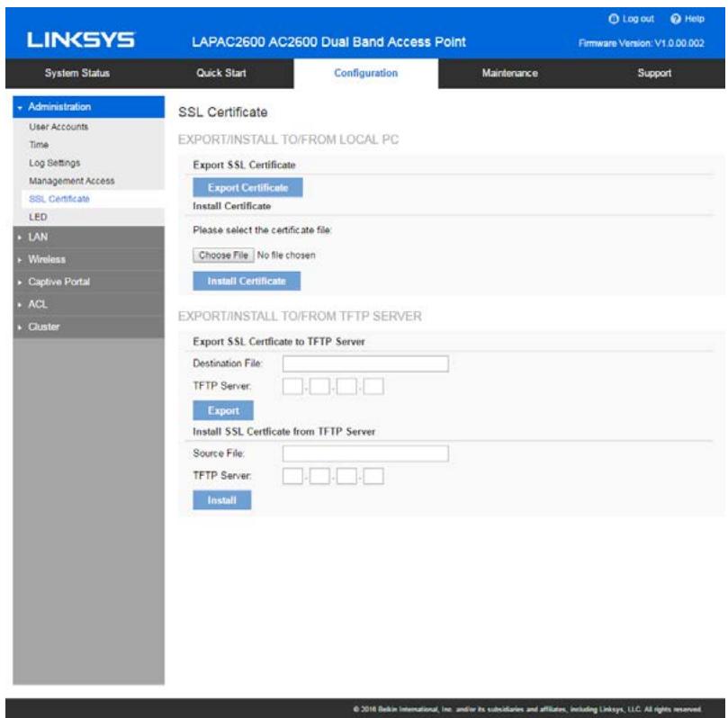Image resolution: width=728 pixels, height=718 pixels.
Task: Expand the ACL sidebar section
Action: pos(88,304)
